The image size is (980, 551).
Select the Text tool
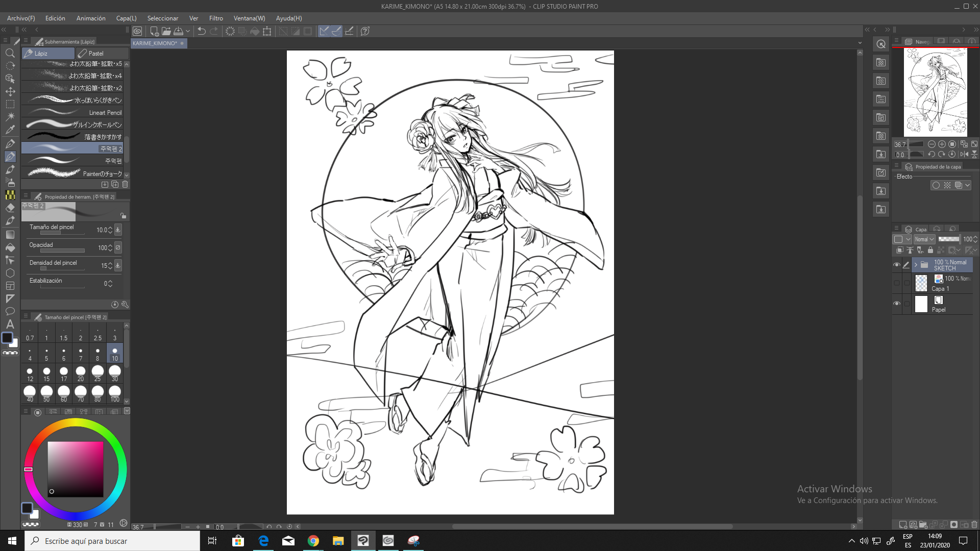[x=10, y=324]
